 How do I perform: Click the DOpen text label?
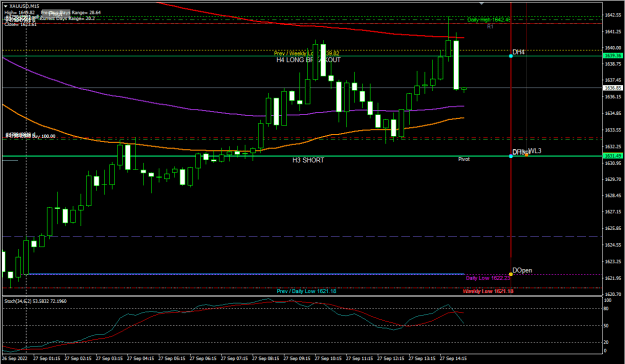(x=522, y=270)
